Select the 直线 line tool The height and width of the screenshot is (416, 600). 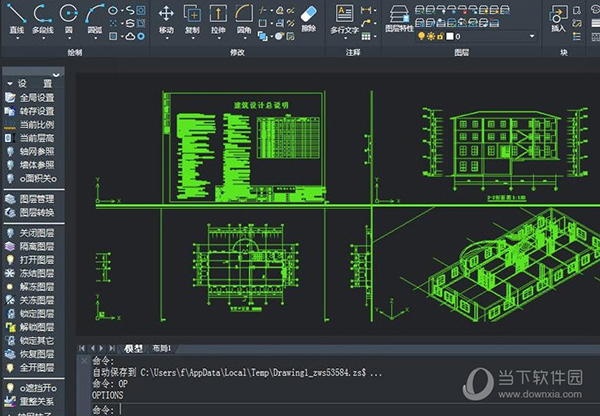point(17,17)
